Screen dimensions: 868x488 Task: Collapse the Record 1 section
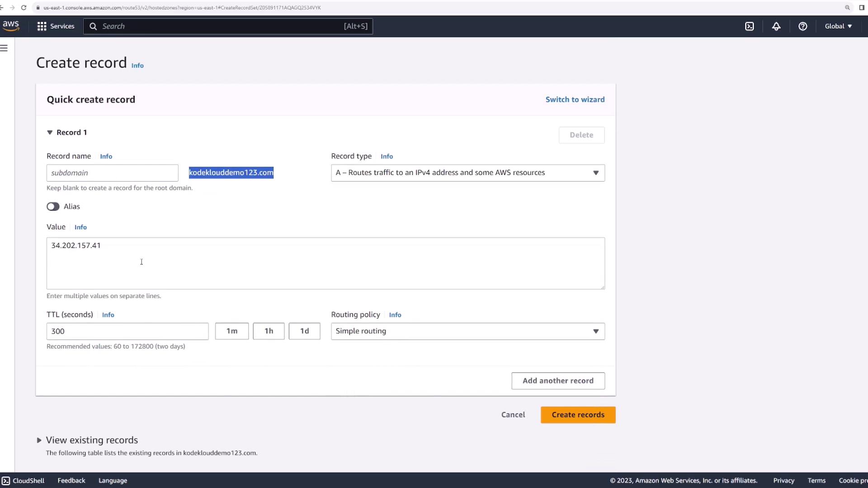[50, 132]
